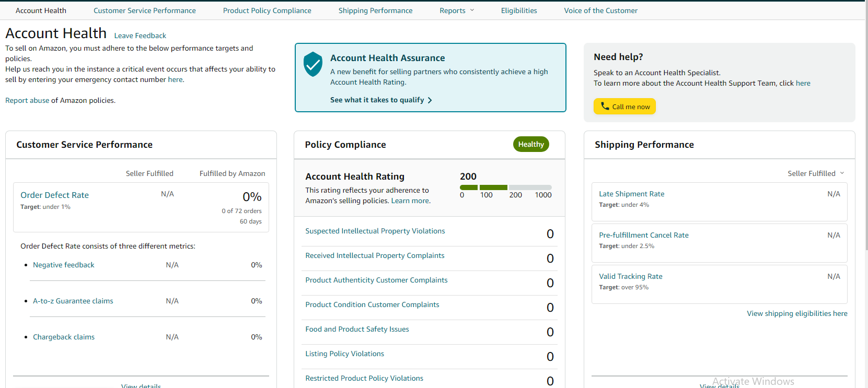868x388 pixels.
Task: Click chevron next to See what it takes to qualify
Action: tap(430, 100)
